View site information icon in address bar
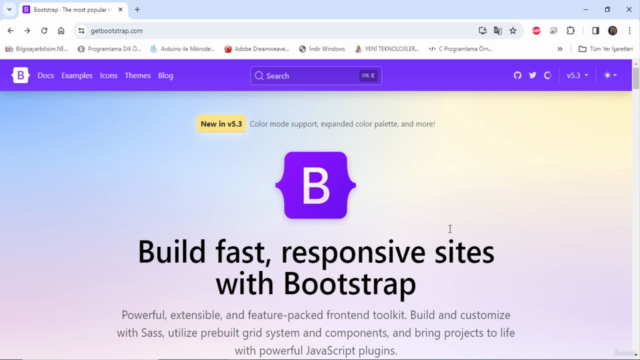Image resolution: width=640 pixels, height=360 pixels. click(81, 31)
